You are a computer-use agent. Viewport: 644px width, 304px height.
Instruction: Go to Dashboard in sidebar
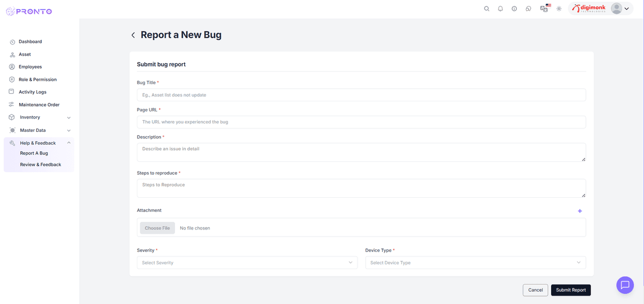point(30,42)
